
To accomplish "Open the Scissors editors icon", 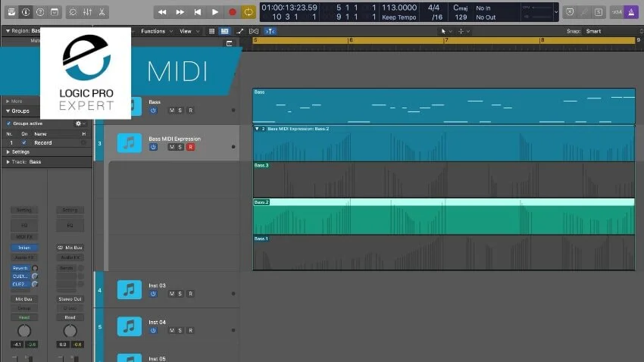I will pos(102,12).
